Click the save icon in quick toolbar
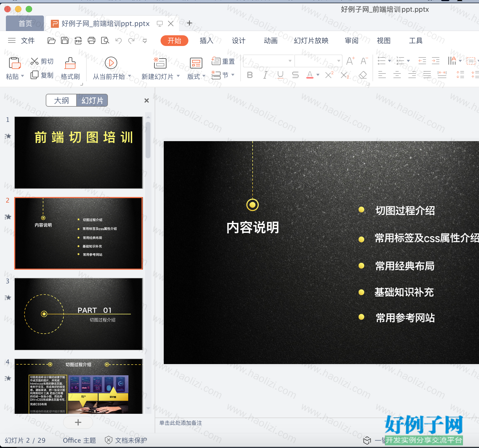The image size is (479, 448). [x=65, y=41]
